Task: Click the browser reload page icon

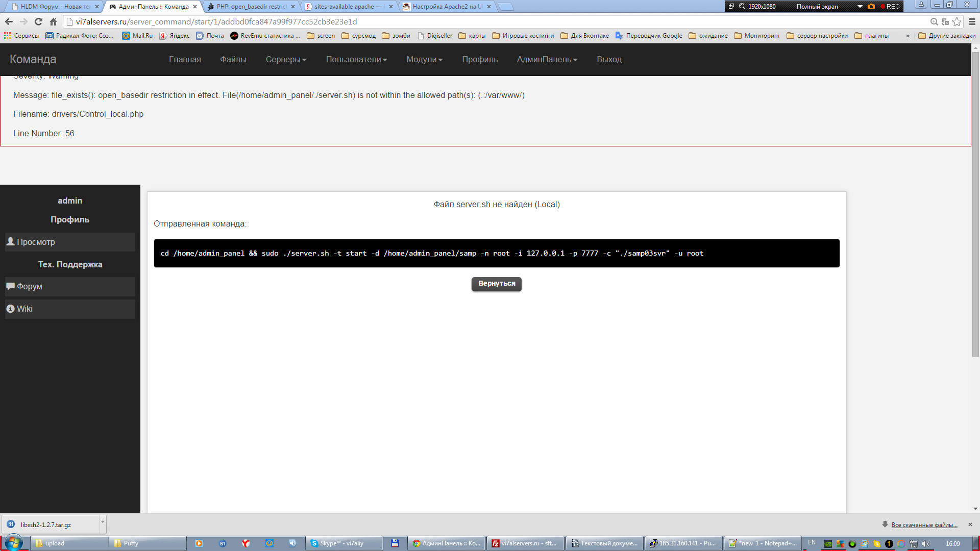Action: coord(38,21)
